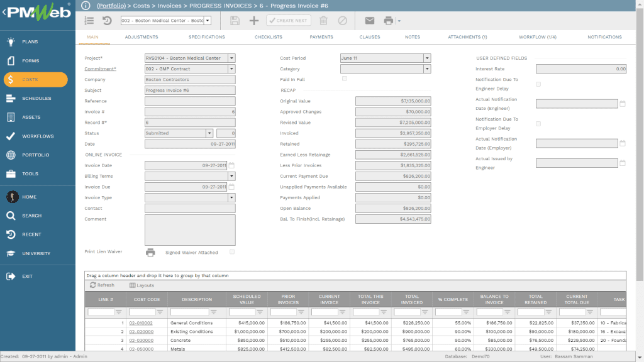Open cost code 02-020000 link
644x362 pixels.
[142, 332]
